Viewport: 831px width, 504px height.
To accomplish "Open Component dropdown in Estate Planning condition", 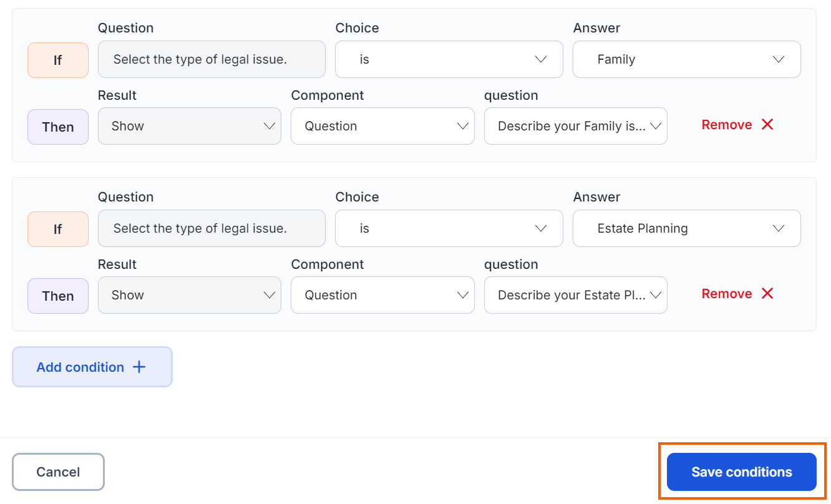I will 382,295.
